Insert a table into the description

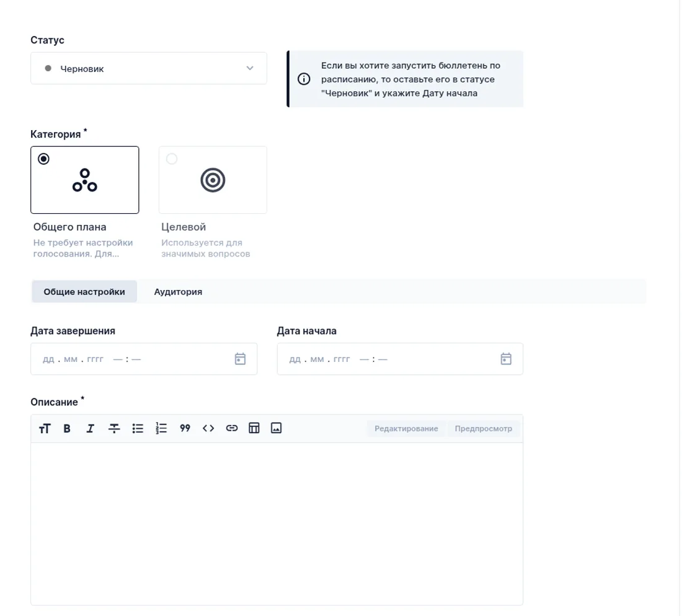point(254,429)
